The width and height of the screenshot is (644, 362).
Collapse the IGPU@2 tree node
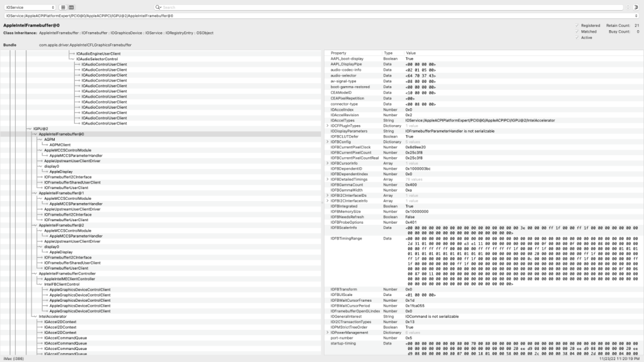tap(29, 129)
